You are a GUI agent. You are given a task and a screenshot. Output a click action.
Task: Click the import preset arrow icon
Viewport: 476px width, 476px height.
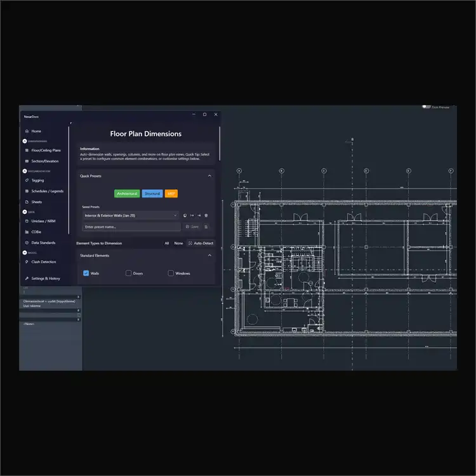199,216
